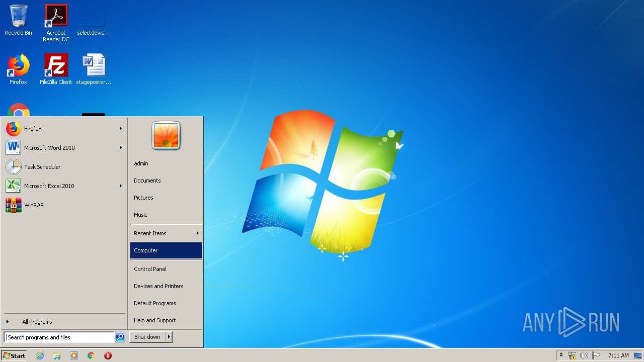The width and height of the screenshot is (644, 362).
Task: Click the Google Chrome desktop icon
Action: (19, 110)
